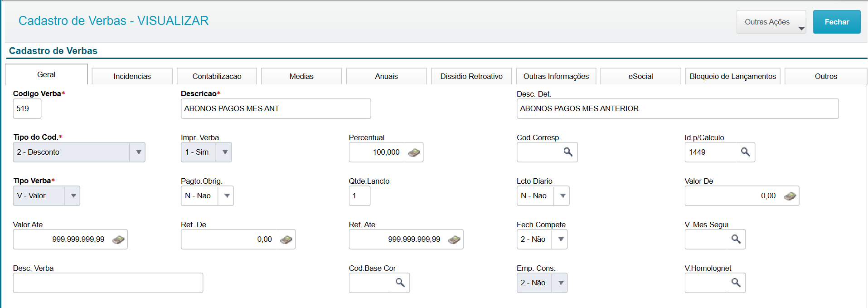
Task: Switch to Geral tab
Action: 46,74
